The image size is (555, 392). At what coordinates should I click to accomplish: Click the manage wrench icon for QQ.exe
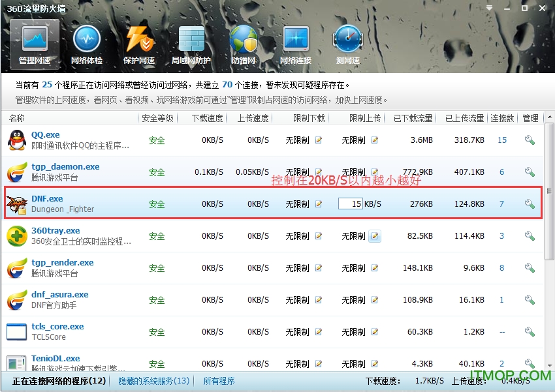530,140
